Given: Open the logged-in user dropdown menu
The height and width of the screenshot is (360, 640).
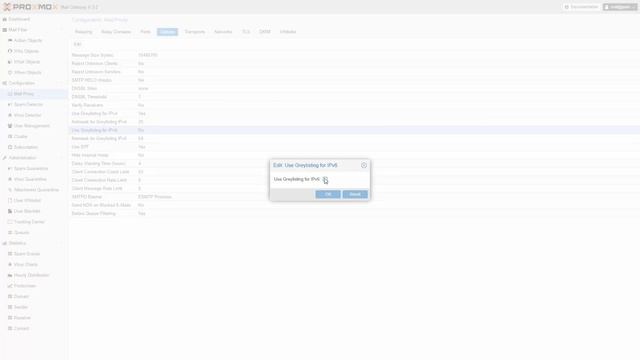Looking at the screenshot, I should point(620,7).
